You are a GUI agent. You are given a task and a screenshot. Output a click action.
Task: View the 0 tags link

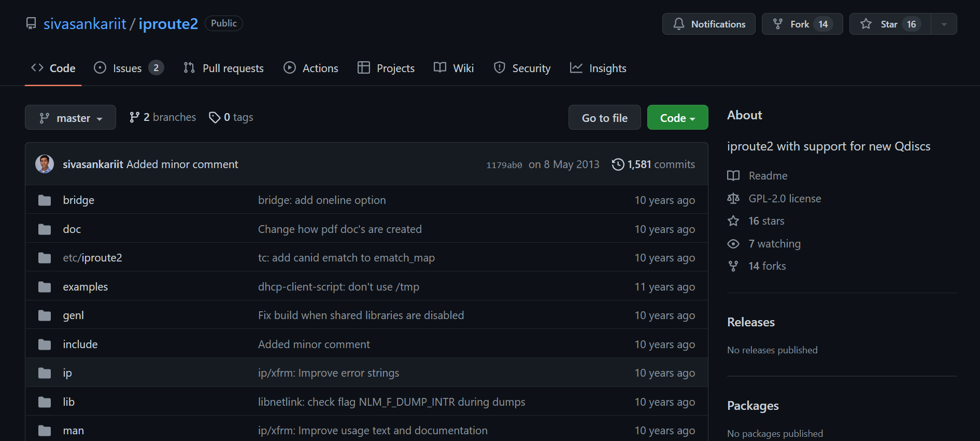click(231, 118)
